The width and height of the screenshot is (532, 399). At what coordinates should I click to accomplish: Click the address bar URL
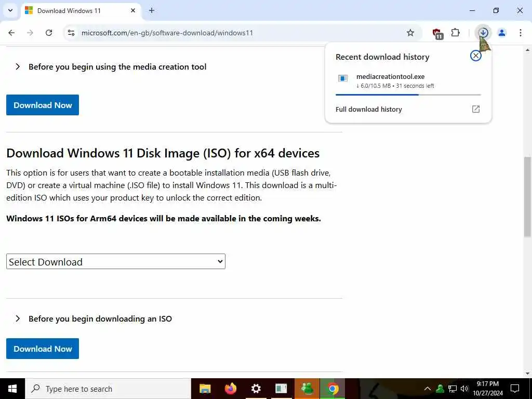pyautogui.click(x=167, y=33)
